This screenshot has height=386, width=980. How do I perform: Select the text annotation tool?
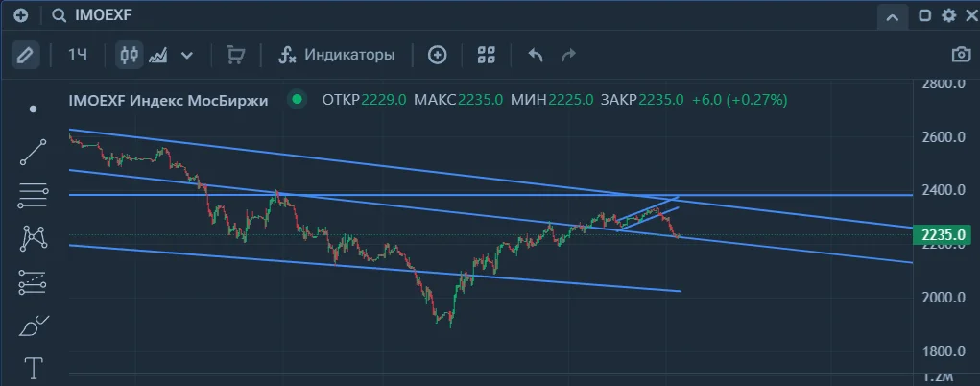(x=34, y=368)
